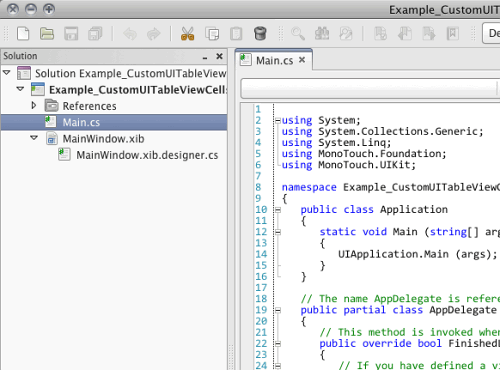Screen dimensions: 500x370
Task: Click the New File toolbar icon
Action: click(23, 34)
